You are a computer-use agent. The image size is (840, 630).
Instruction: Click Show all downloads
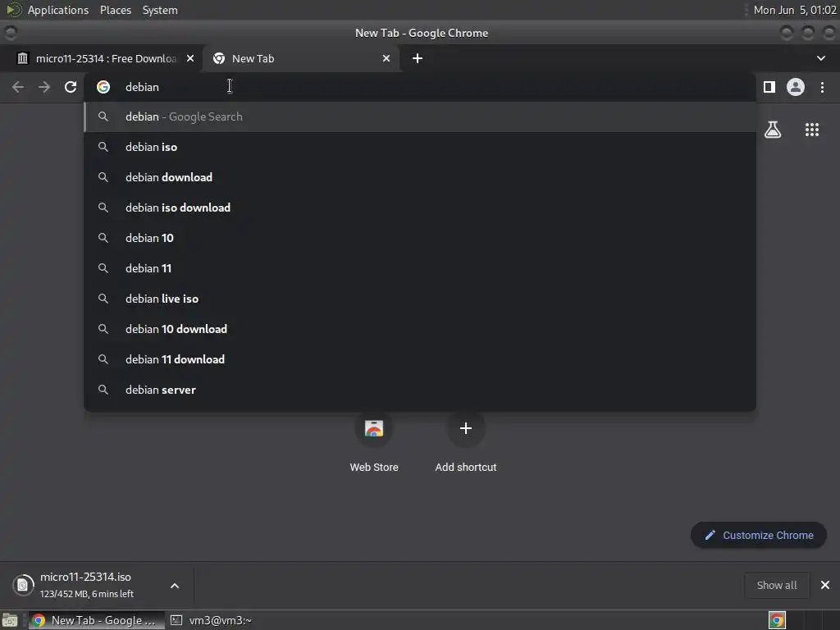coord(776,585)
